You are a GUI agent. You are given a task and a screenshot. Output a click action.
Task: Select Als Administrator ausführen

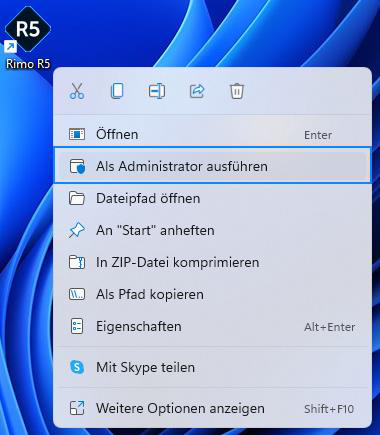212,166
